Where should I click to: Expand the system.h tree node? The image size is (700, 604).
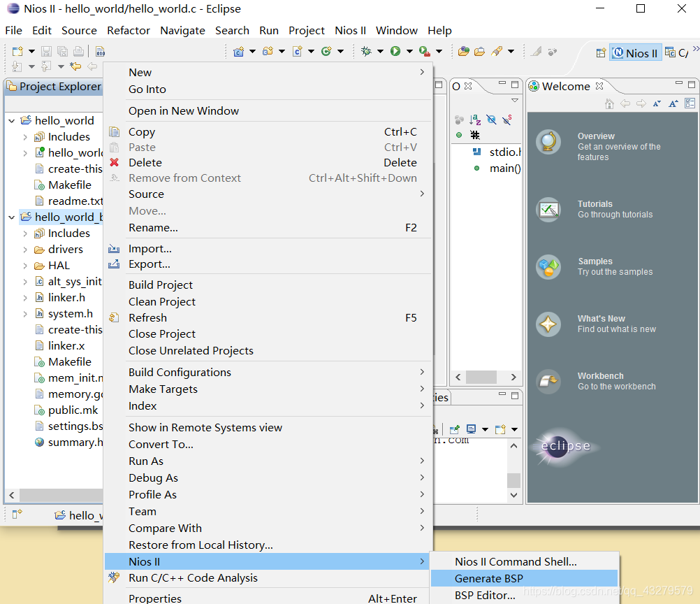point(25,314)
